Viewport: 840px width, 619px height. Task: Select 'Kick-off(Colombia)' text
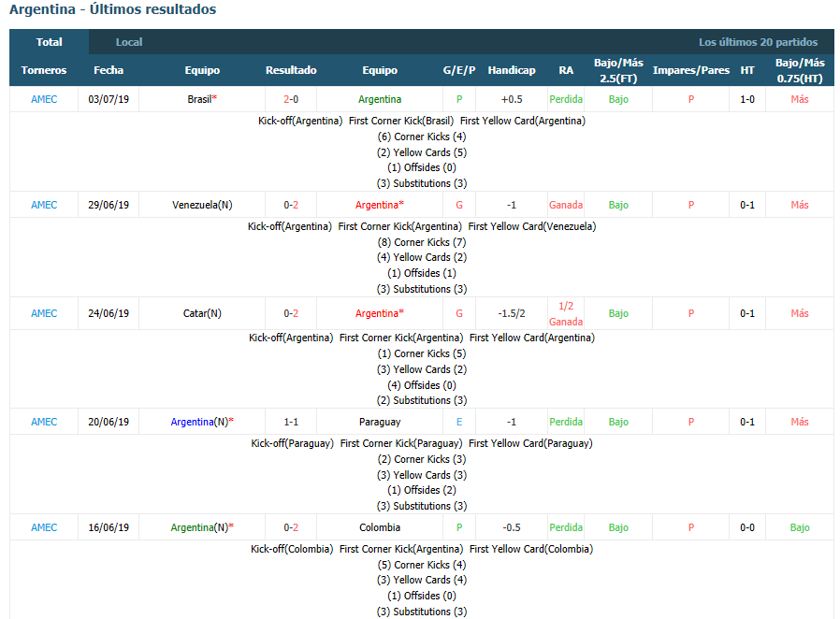[292, 549]
